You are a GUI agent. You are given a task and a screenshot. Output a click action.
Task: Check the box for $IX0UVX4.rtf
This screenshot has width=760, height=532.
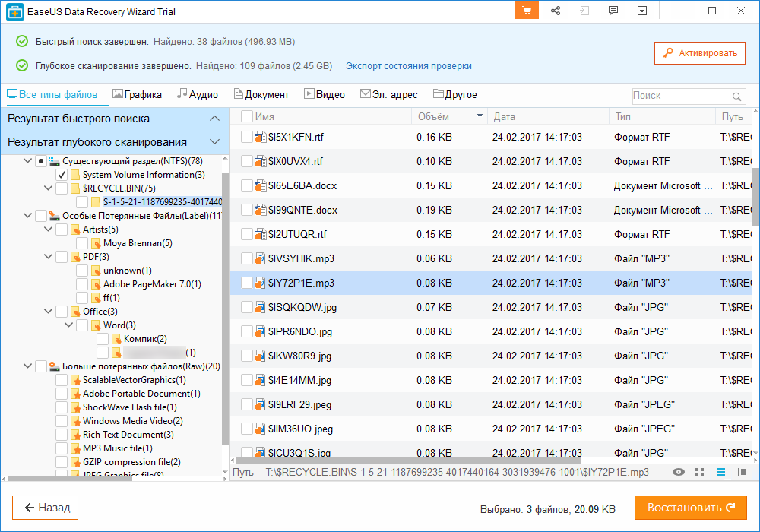click(247, 161)
